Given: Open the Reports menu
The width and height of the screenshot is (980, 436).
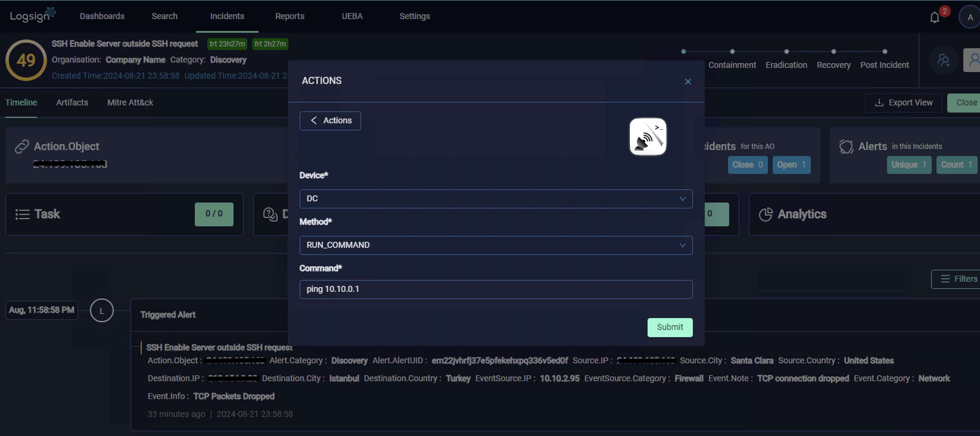Looking at the screenshot, I should pyautogui.click(x=290, y=16).
